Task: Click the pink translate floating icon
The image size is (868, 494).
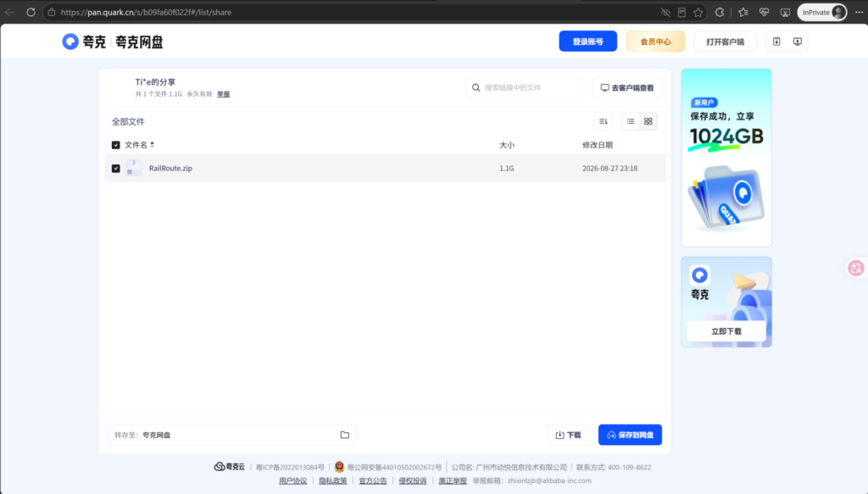Action: tap(856, 269)
